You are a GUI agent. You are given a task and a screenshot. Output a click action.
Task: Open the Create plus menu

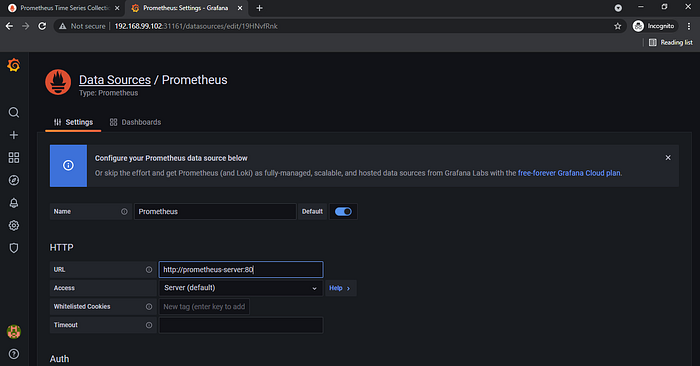pyautogui.click(x=14, y=135)
